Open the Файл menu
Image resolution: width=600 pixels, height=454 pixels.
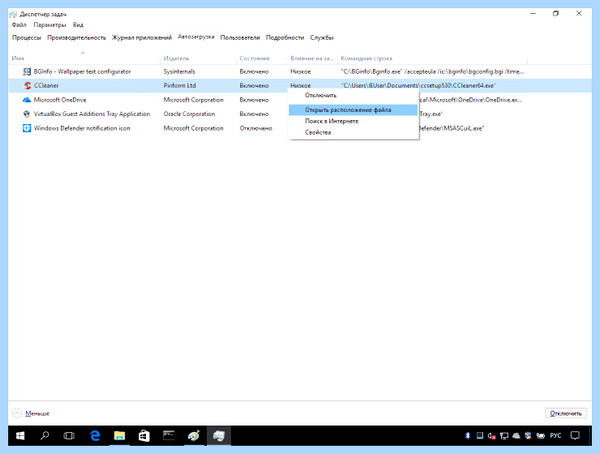[19, 25]
